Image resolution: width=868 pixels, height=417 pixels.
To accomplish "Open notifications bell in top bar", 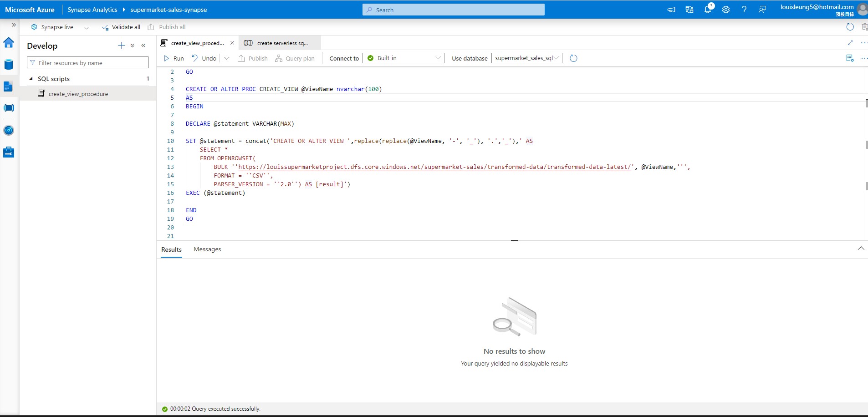I will click(x=707, y=10).
